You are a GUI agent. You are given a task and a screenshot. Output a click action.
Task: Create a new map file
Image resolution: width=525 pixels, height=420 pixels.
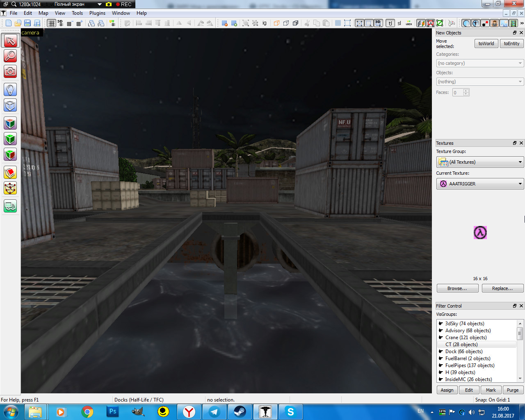8,23
